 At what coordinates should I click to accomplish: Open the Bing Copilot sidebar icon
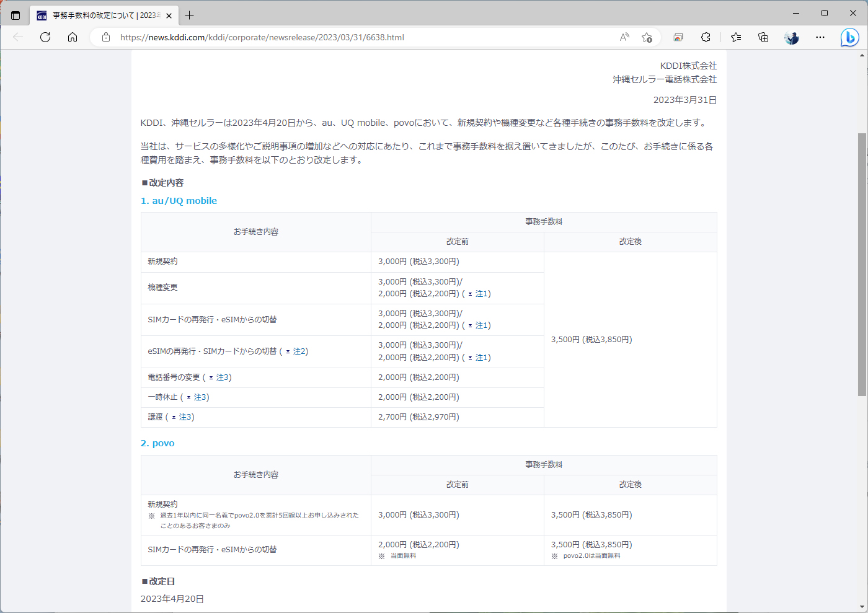pos(849,37)
